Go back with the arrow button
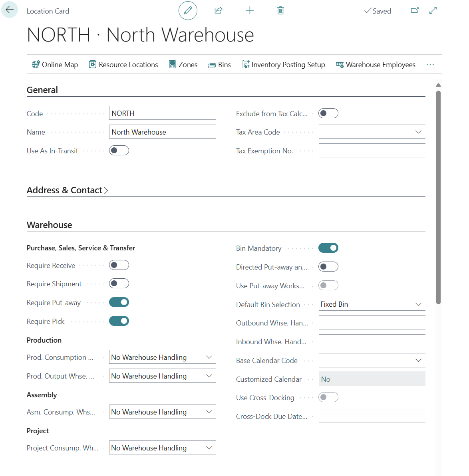The width and height of the screenshot is (469, 476). pyautogui.click(x=10, y=10)
